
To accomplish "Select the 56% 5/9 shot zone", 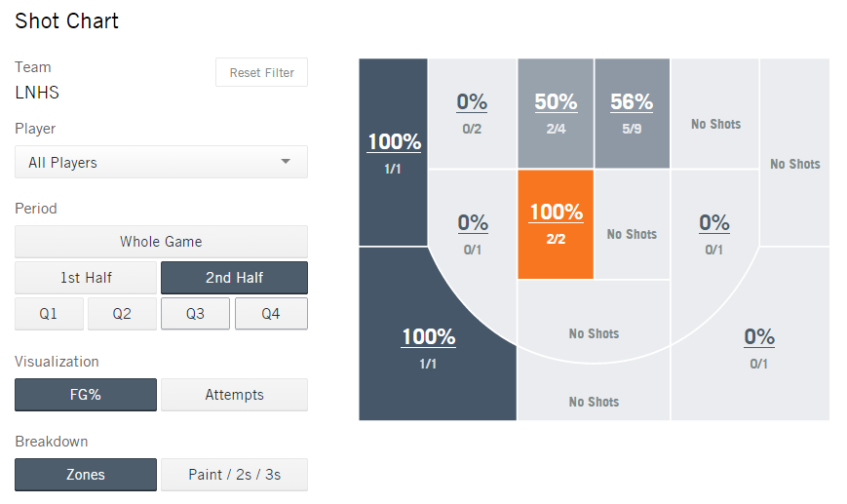I will [x=632, y=113].
